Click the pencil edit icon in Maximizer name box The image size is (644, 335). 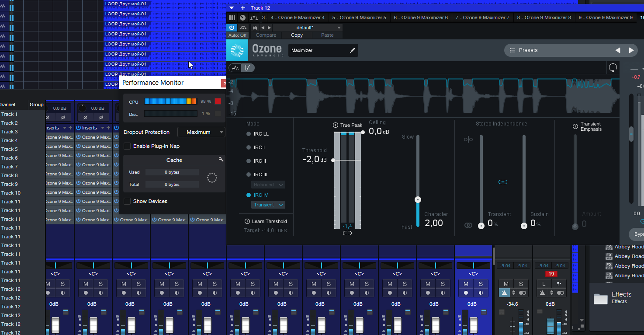pyautogui.click(x=352, y=50)
